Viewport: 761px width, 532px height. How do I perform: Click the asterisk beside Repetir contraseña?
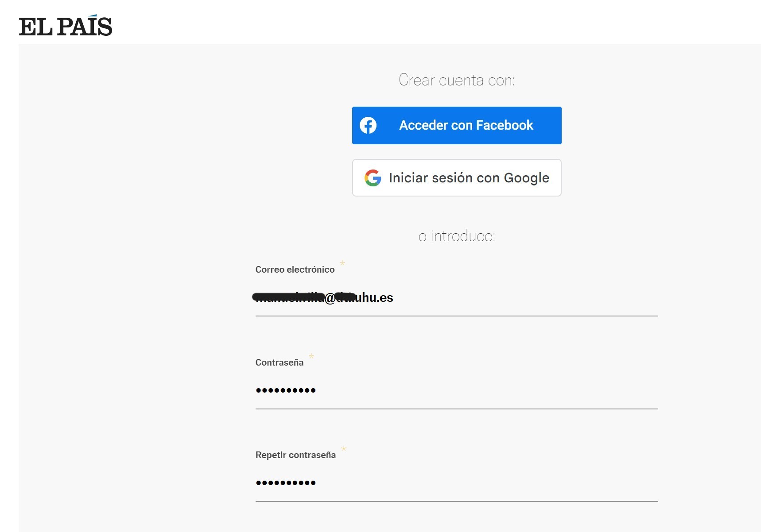[344, 449]
